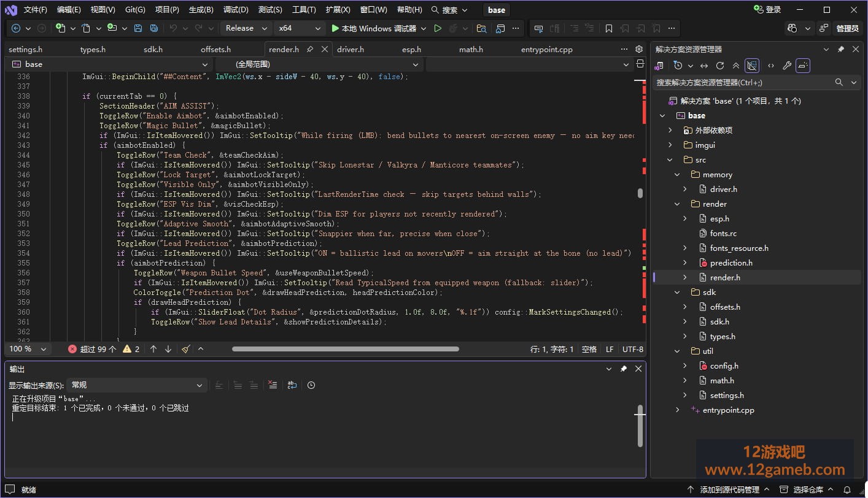
Task: Click the error count indicator showing 99
Action: pyautogui.click(x=92, y=349)
